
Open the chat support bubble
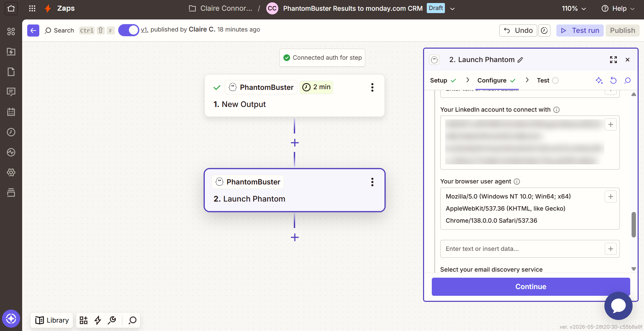pos(618,306)
